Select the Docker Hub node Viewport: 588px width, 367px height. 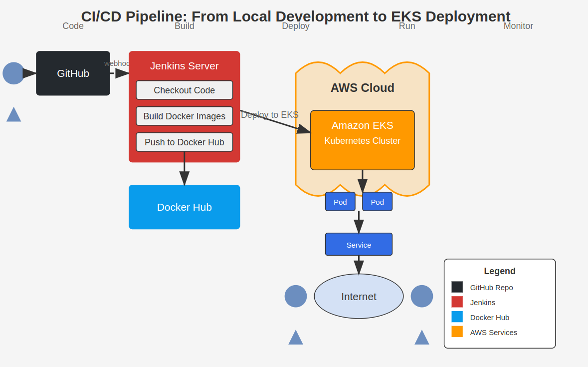[184, 207]
